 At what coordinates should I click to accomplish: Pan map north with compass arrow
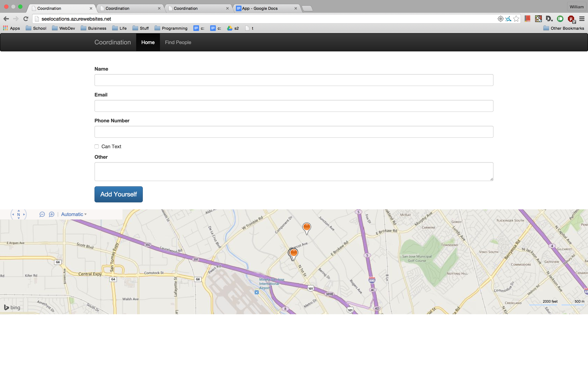coord(19,211)
